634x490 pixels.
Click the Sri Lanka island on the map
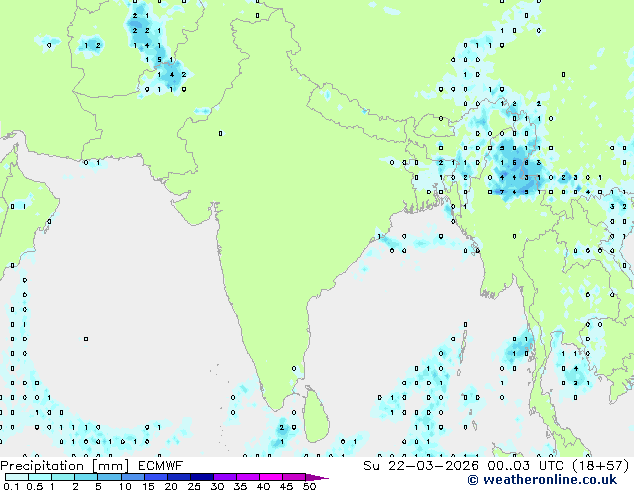tap(317, 416)
